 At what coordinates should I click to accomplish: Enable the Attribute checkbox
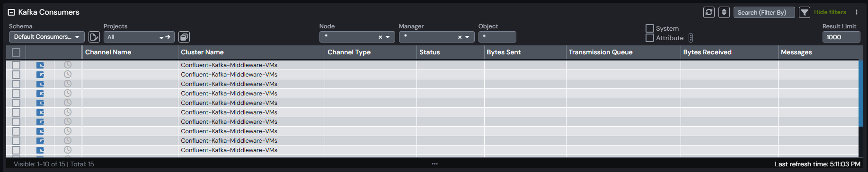pyautogui.click(x=650, y=38)
